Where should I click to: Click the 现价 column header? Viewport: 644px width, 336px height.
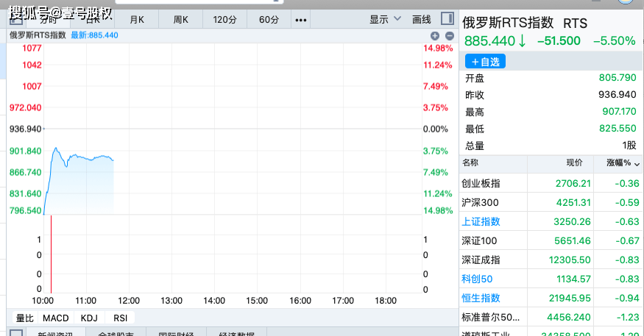pyautogui.click(x=574, y=163)
